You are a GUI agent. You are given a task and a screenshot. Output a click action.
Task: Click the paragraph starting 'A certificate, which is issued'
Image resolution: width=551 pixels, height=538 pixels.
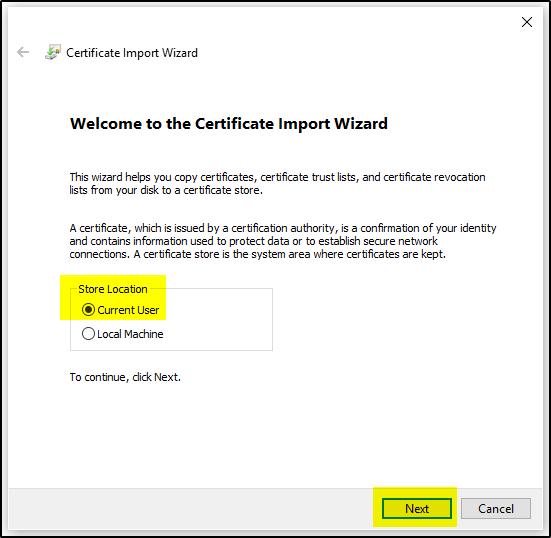(283, 241)
